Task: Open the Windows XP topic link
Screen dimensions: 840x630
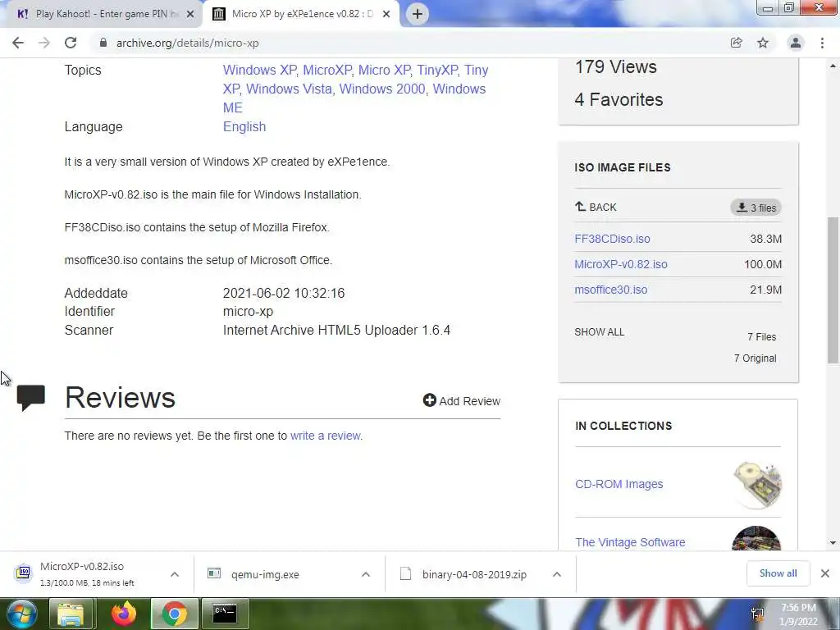Action: pyautogui.click(x=259, y=71)
